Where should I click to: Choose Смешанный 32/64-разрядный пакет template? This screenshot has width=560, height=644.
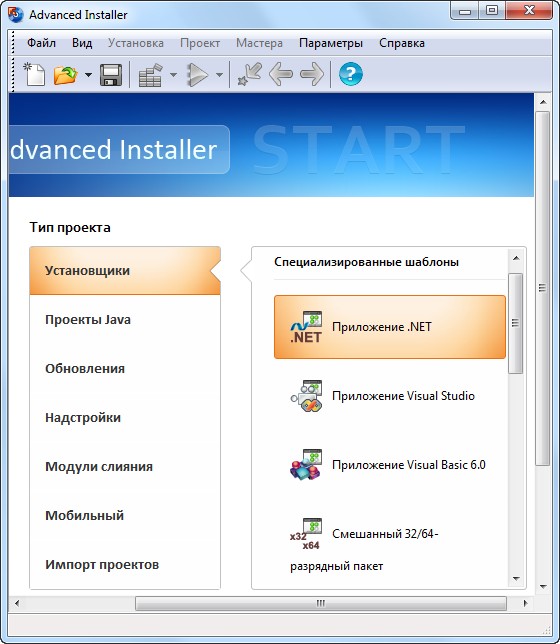(x=389, y=546)
